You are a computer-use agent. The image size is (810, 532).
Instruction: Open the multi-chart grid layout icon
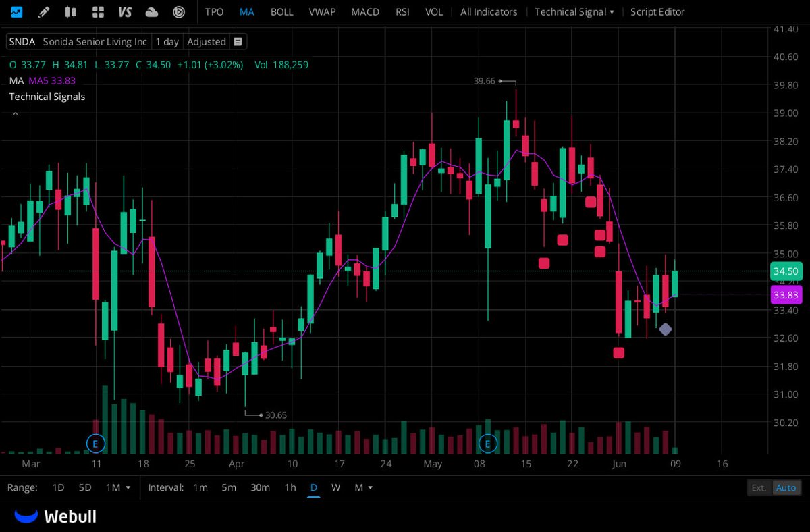98,11
